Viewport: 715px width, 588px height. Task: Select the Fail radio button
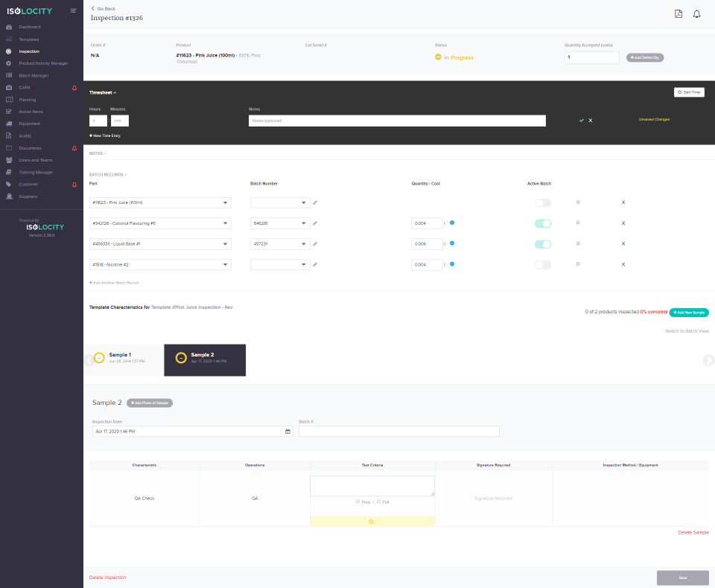click(x=379, y=502)
